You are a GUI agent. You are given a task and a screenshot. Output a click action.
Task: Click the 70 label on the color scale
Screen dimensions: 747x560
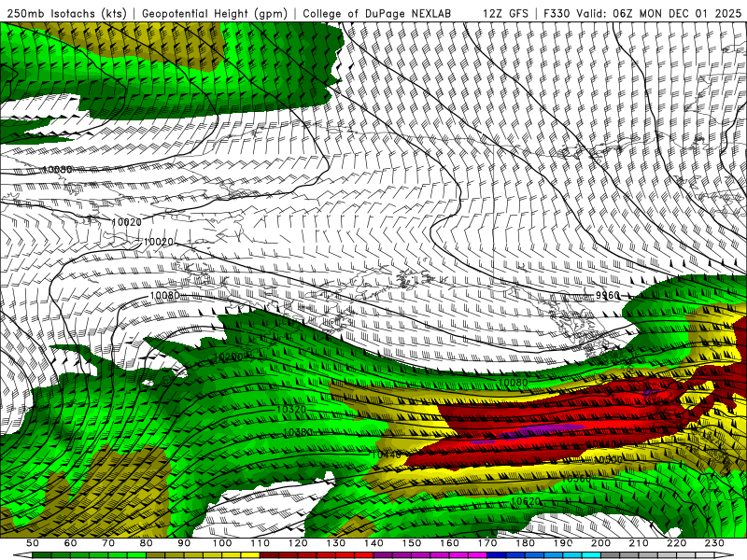click(x=108, y=543)
